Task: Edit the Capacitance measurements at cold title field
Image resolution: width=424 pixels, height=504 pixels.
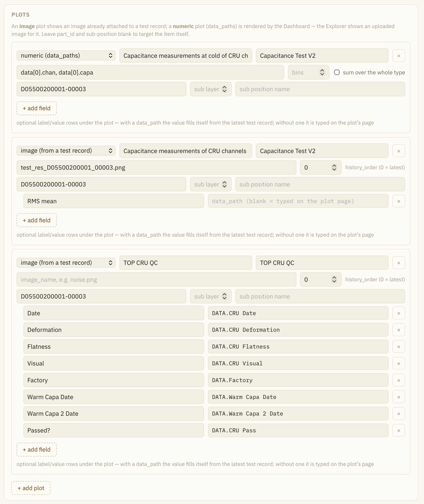Action: pos(186,56)
